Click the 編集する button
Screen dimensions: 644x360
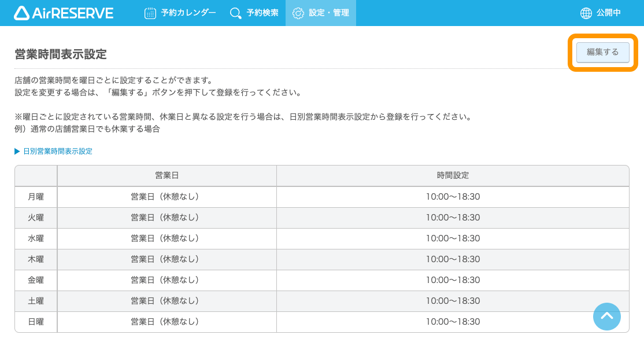(x=602, y=52)
